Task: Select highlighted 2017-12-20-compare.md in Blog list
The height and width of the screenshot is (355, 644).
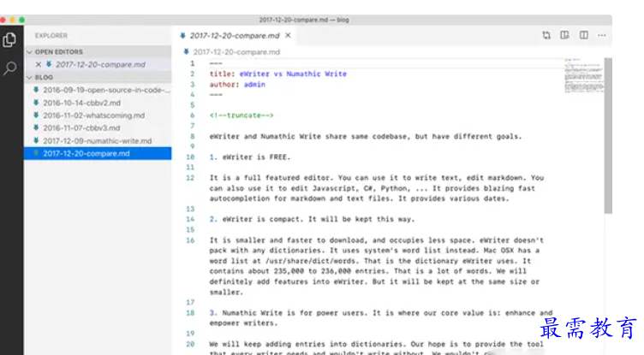Action: pyautogui.click(x=98, y=153)
